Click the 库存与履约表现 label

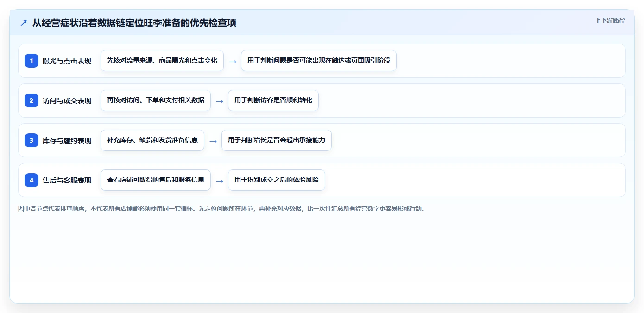coord(67,140)
